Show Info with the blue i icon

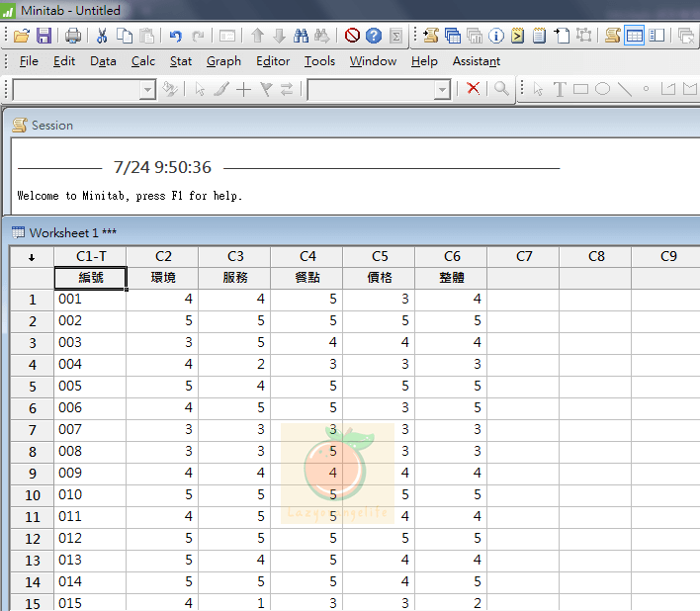click(x=496, y=36)
